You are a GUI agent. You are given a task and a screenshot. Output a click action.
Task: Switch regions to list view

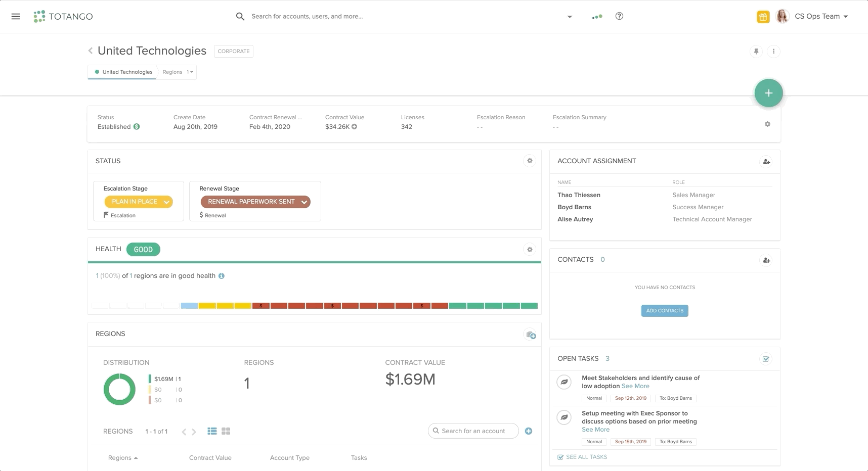(212, 431)
